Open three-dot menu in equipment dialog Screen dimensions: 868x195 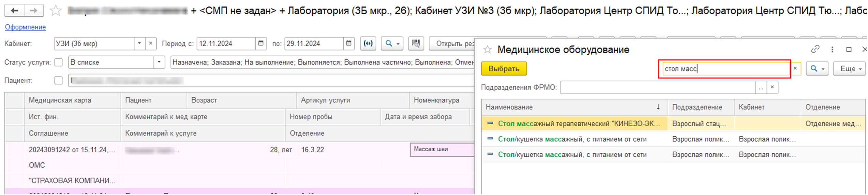click(x=832, y=50)
